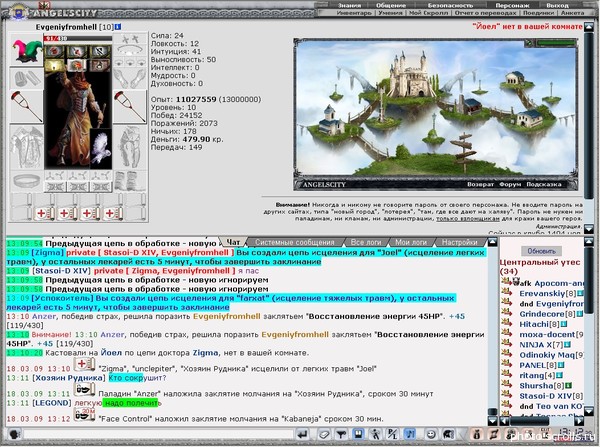The image size is (600, 447).
Task: Switch to the Все логи tab
Action: point(366,242)
